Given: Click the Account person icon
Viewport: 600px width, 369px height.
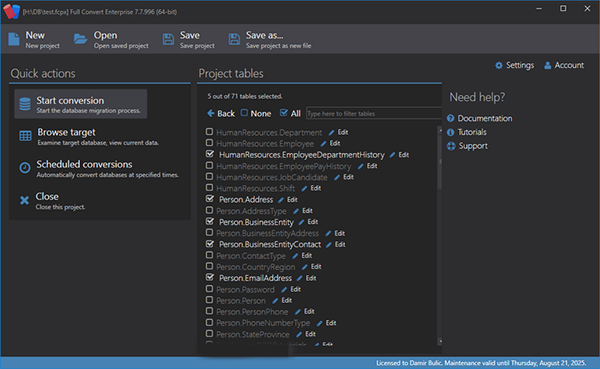Looking at the screenshot, I should pyautogui.click(x=548, y=65).
